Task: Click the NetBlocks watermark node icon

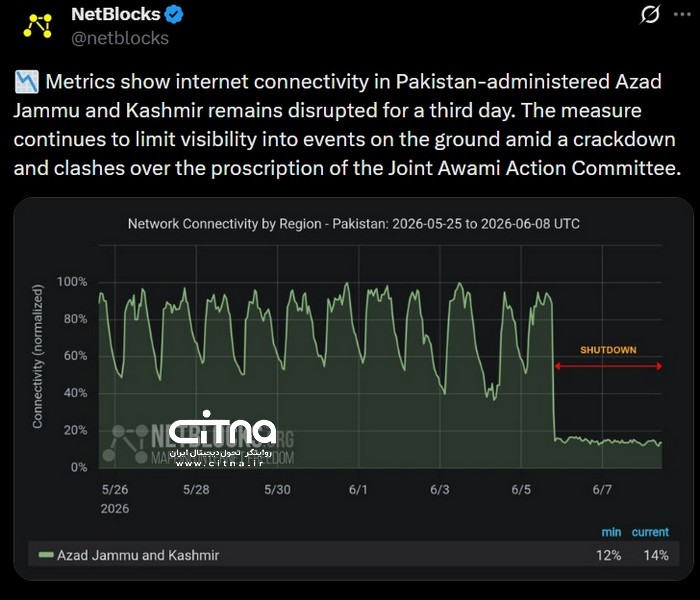Action: 125,444
